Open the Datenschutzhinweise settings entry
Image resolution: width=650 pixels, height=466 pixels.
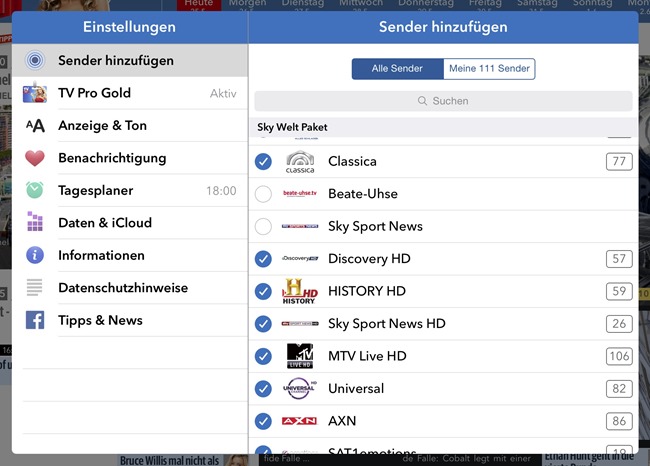tap(123, 288)
